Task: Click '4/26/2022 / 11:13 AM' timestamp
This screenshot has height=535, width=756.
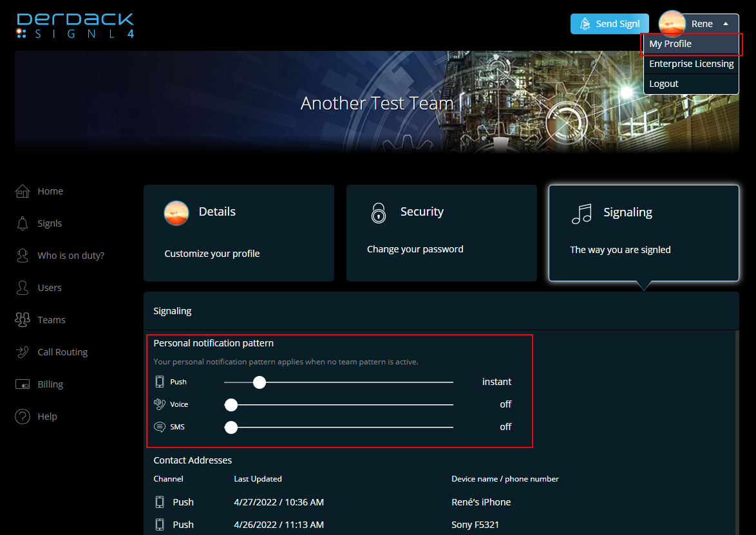Action: click(279, 525)
